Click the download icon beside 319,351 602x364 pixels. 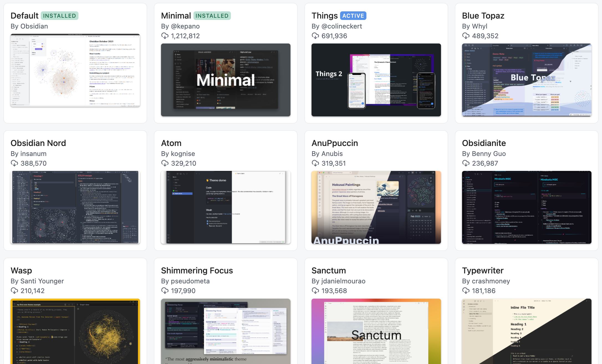[x=315, y=163]
